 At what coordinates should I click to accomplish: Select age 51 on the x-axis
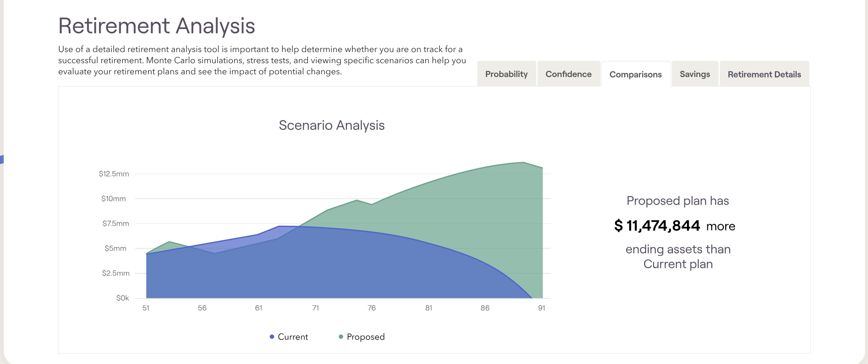point(146,308)
